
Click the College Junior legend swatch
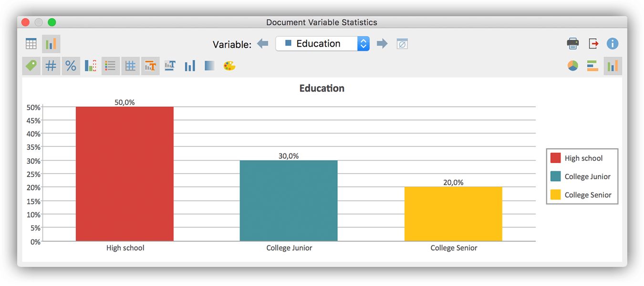pyautogui.click(x=555, y=176)
